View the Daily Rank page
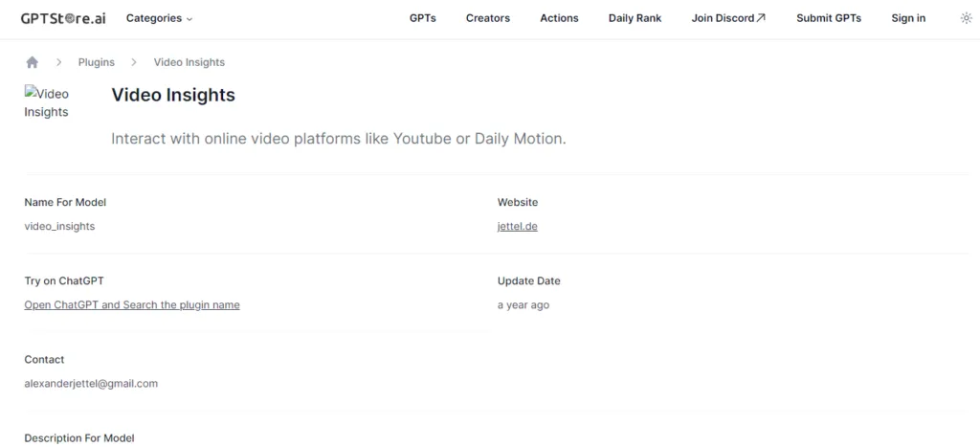The width and height of the screenshot is (980, 447). point(635,18)
